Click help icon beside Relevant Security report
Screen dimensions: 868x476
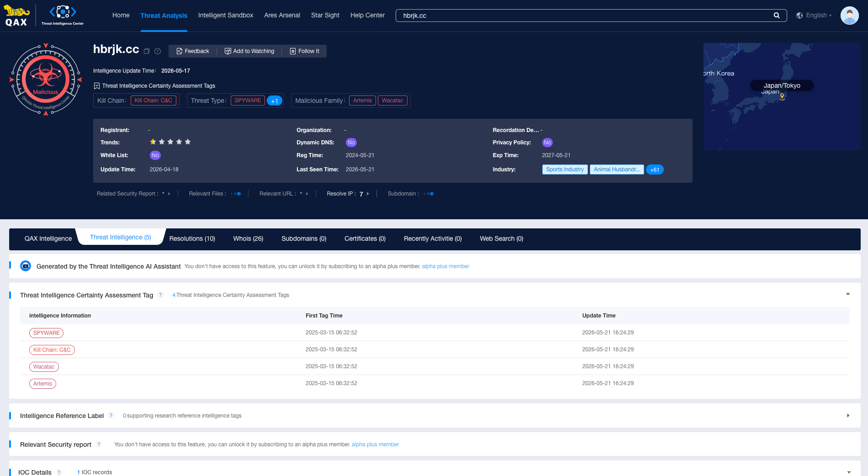[99, 444]
